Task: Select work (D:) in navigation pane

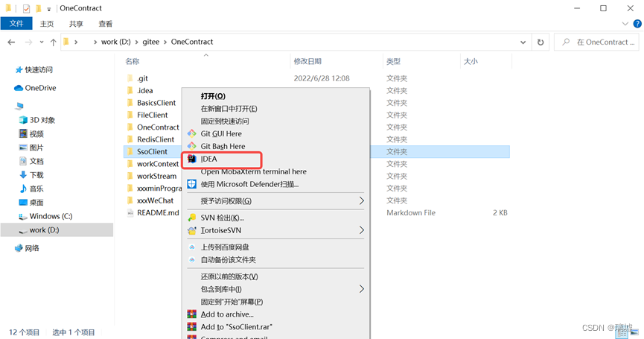Action: click(x=57, y=230)
